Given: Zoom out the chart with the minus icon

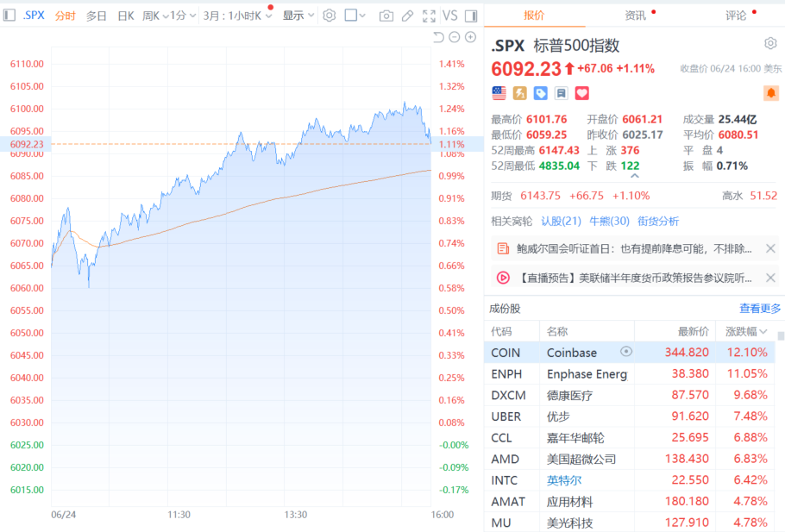Looking at the screenshot, I should [x=454, y=37].
